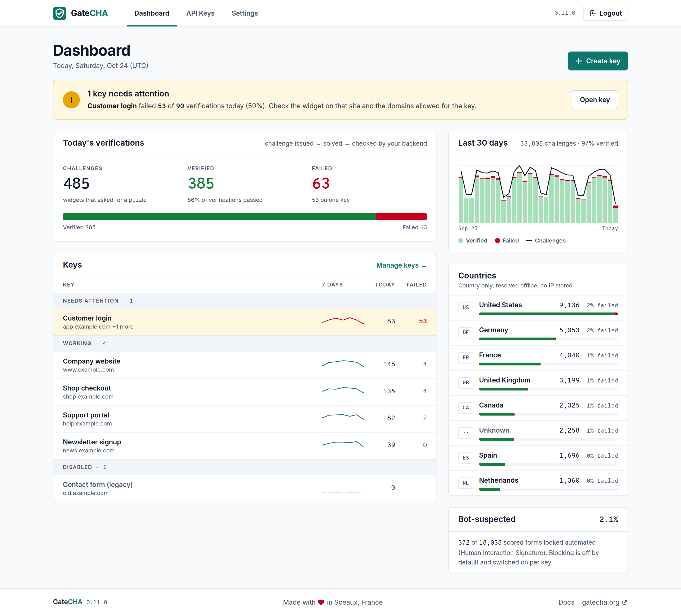Click the ES country code badge
Image resolution: width=681 pixels, height=616 pixels.
(466, 458)
